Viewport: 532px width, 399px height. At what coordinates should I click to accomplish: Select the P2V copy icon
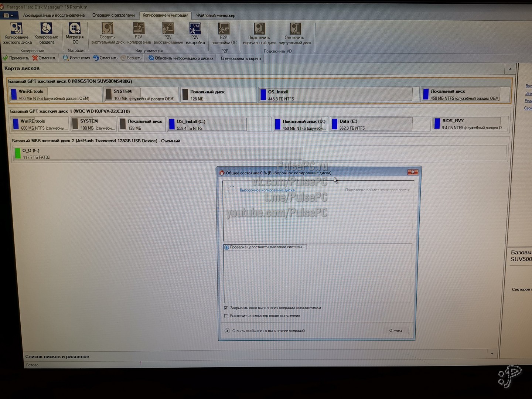[139, 29]
